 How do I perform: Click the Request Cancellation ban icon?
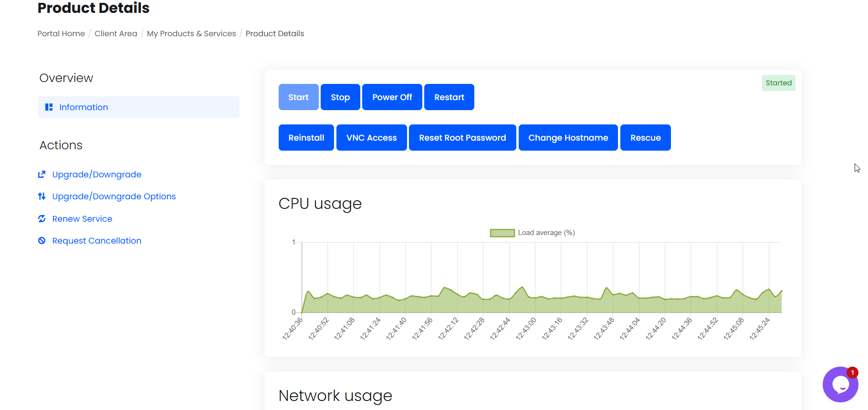point(42,241)
